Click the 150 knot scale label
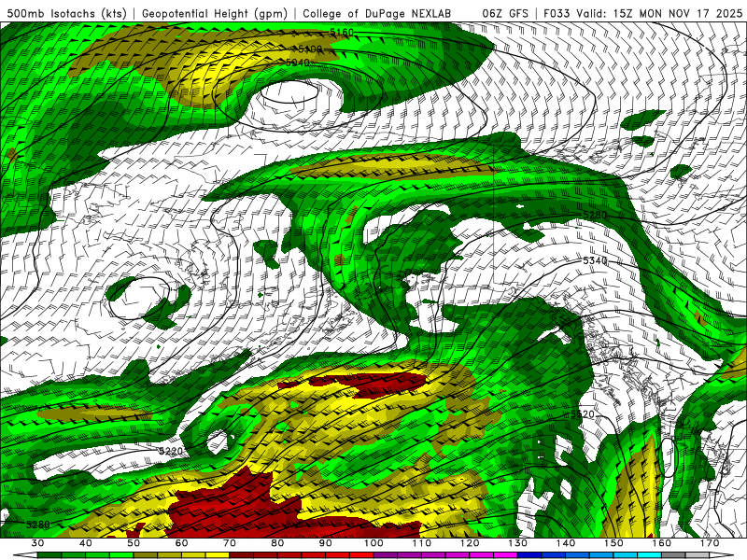This screenshot has width=747, height=560. pos(614,543)
